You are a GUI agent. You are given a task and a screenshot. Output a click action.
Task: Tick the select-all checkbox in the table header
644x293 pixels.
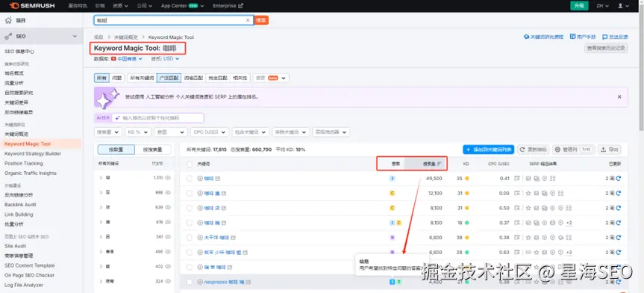point(190,164)
